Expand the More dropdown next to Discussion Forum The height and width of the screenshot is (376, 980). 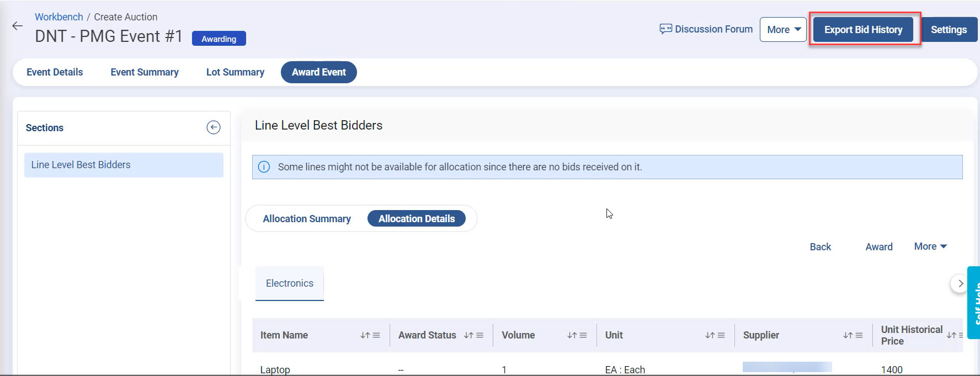point(783,30)
